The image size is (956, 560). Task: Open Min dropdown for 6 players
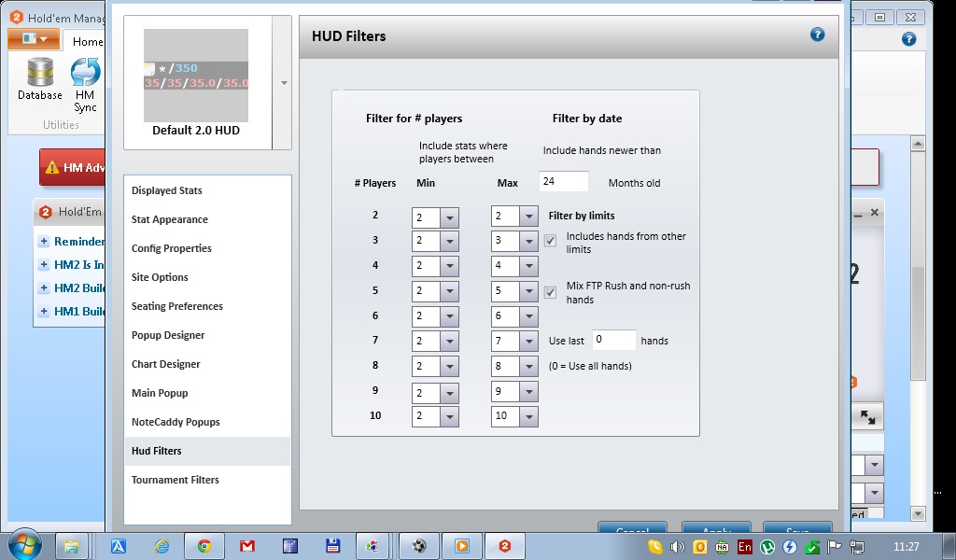pyautogui.click(x=449, y=316)
